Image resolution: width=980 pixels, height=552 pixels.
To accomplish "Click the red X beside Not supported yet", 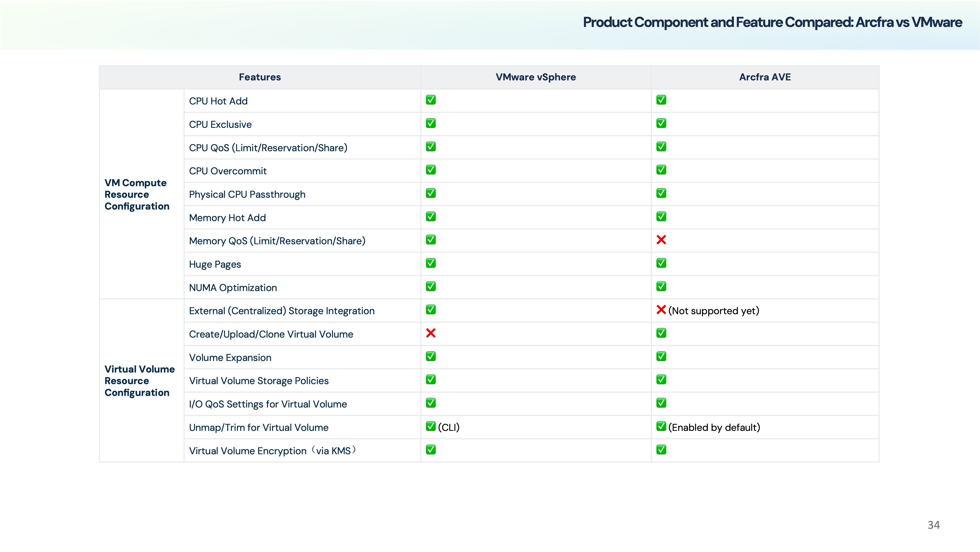I will (x=661, y=310).
